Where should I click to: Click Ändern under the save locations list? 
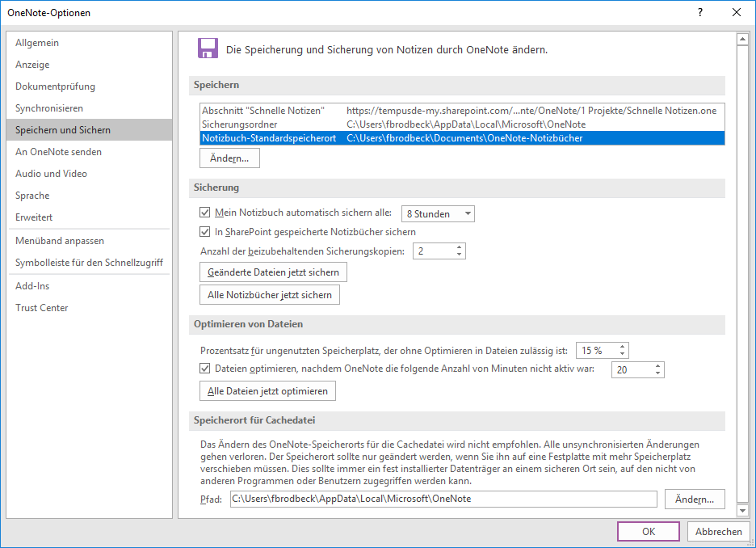(x=229, y=158)
